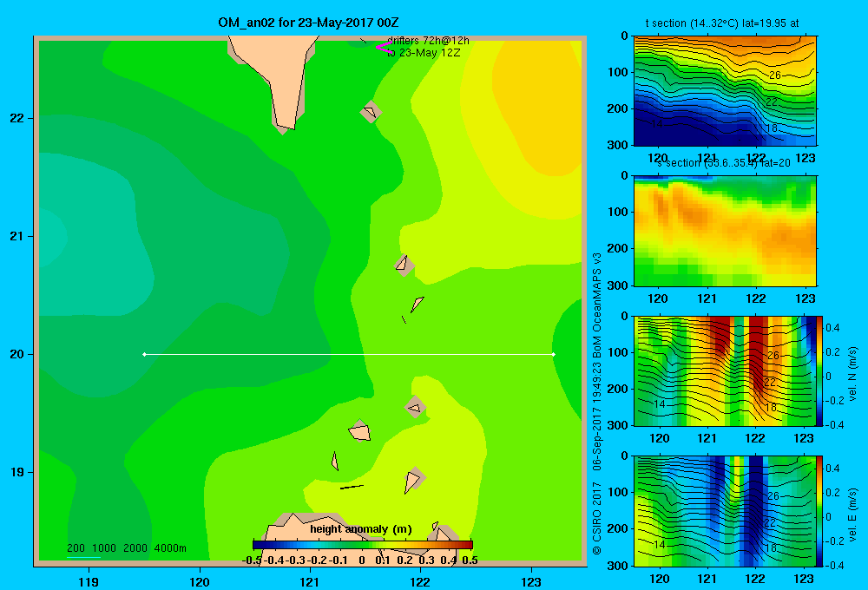
Task: Click longitude label 123 on main map
Action: (531, 581)
